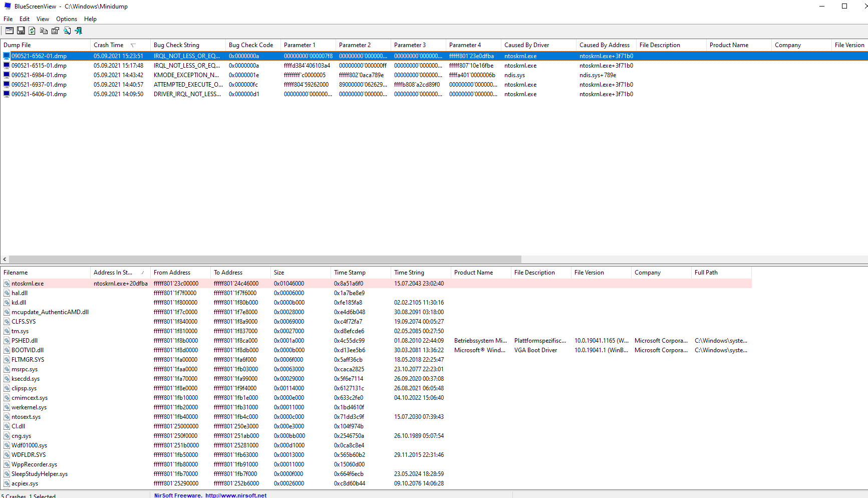Click the Copy Selected Items icon
Viewport: 868px width, 498px height.
pyautogui.click(x=44, y=31)
